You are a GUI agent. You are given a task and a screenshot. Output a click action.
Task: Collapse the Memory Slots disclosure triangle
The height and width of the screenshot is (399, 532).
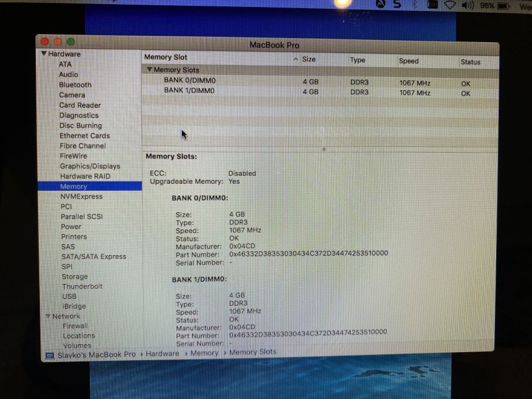pos(149,69)
